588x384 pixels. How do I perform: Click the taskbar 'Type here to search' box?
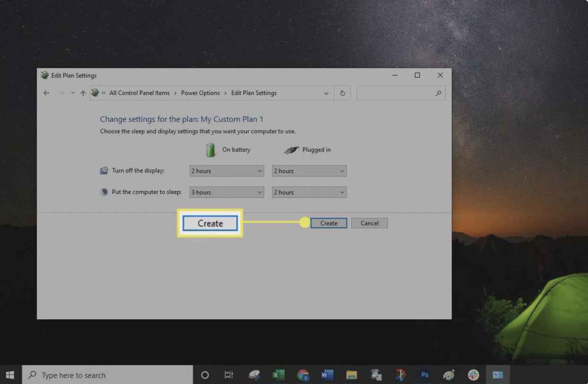pyautogui.click(x=107, y=375)
